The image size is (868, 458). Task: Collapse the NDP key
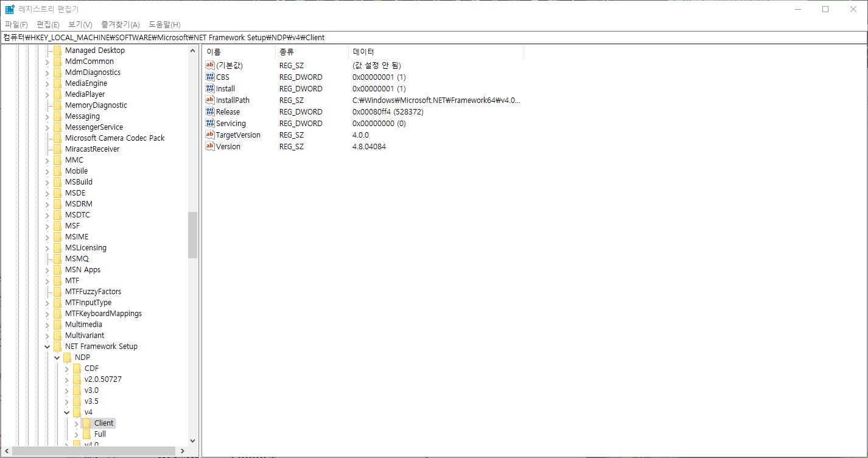pyautogui.click(x=57, y=358)
